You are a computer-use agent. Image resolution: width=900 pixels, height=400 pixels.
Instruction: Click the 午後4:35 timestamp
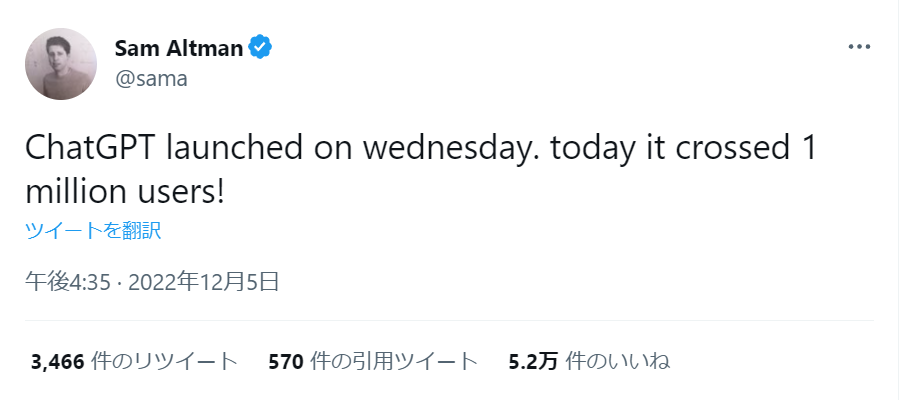coord(67,282)
